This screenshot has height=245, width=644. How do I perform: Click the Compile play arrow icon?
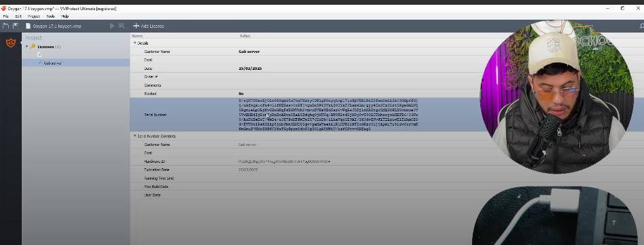tap(112, 26)
